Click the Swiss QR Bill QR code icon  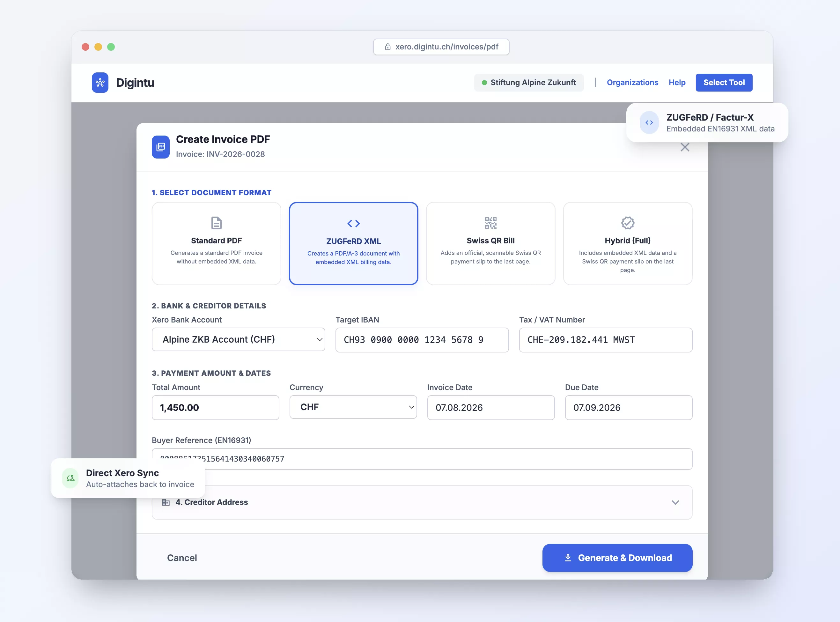[490, 223]
